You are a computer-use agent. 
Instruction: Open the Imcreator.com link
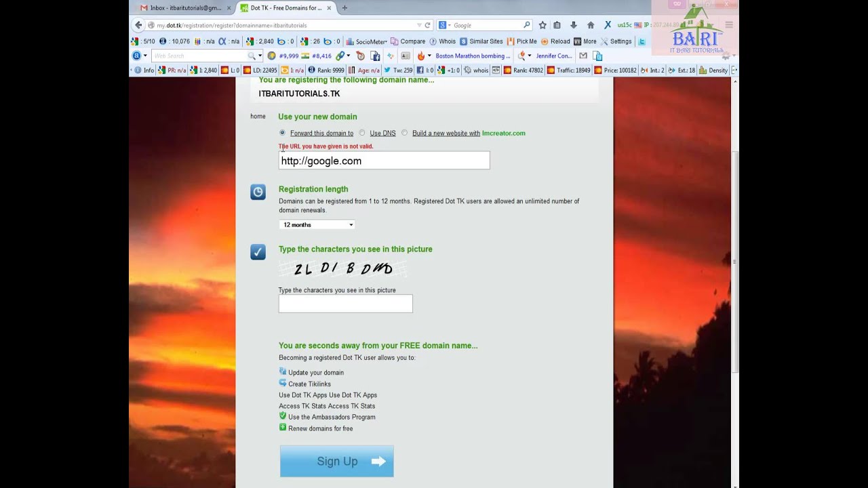point(504,134)
